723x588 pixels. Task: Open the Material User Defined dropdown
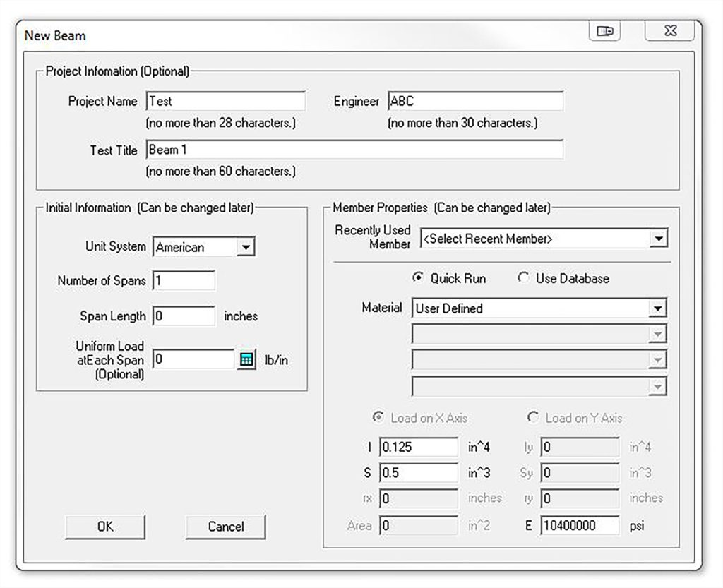pos(658,308)
